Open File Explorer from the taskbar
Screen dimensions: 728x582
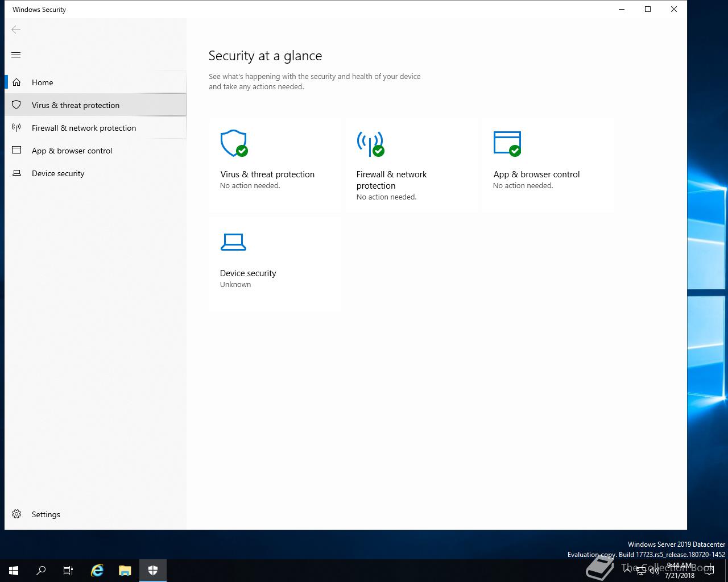pos(125,571)
